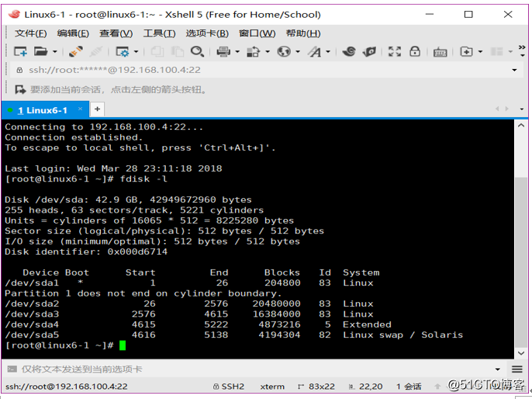
Task: Expand the Font dropdown arrow
Action: pos(328,52)
